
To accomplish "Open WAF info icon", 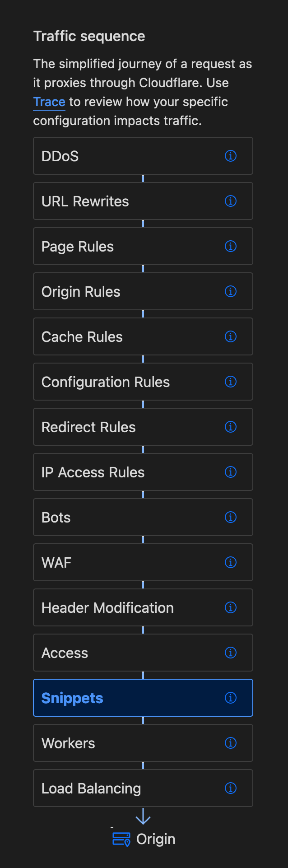I will pos(231,562).
